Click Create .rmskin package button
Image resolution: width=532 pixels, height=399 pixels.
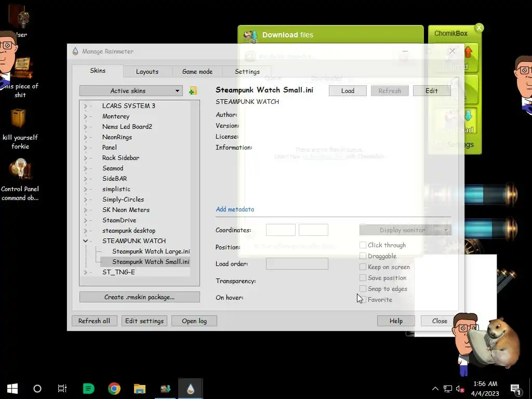[139, 297]
